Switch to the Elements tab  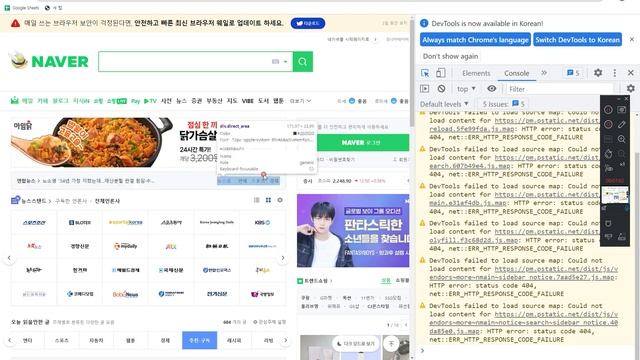476,73
